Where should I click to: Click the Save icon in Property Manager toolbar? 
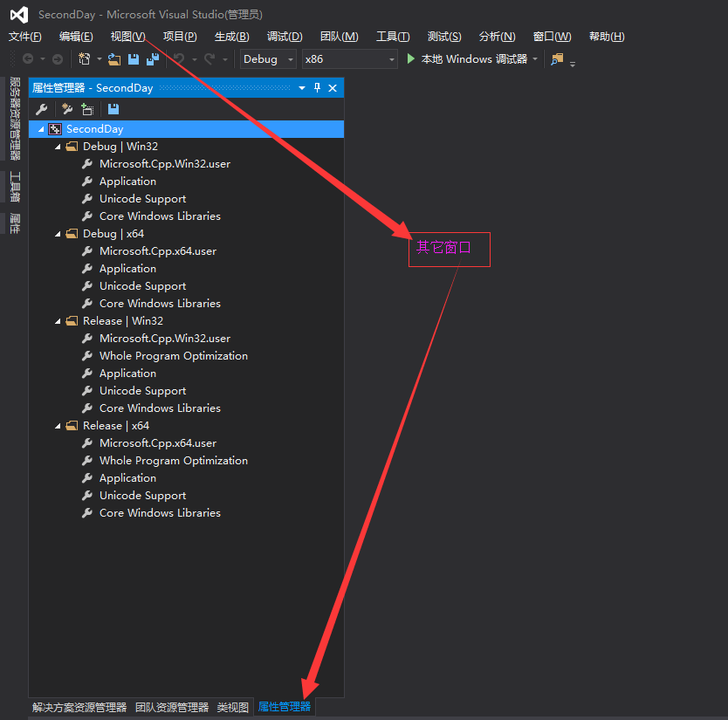point(113,109)
